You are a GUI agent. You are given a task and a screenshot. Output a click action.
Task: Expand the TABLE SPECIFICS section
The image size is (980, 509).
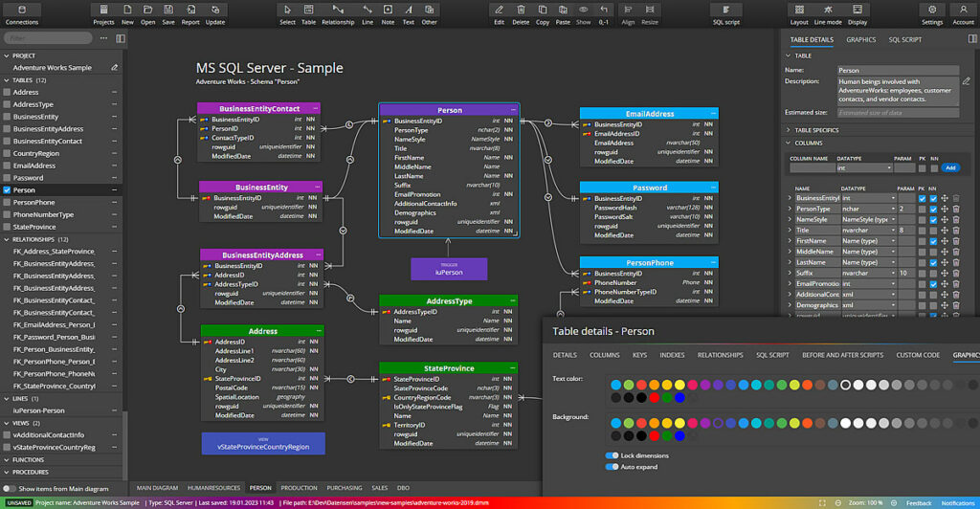[x=789, y=130]
